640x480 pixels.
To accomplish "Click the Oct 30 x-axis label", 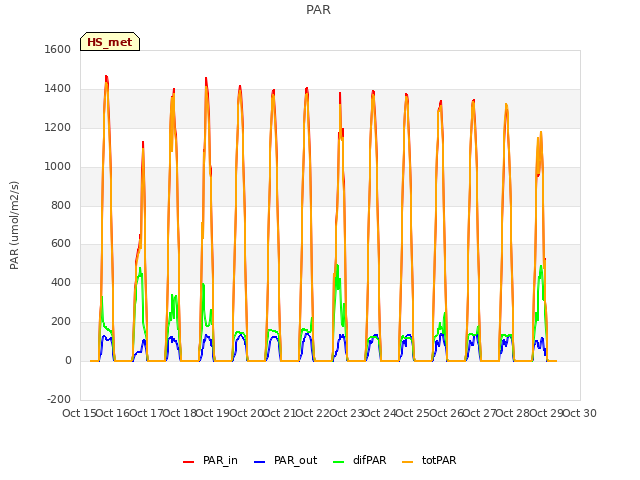I will click(x=580, y=413).
